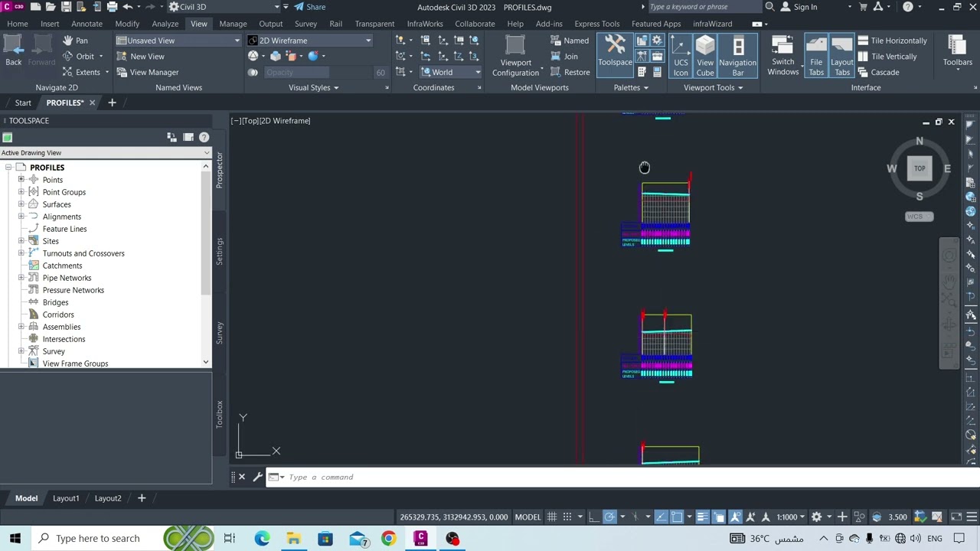Open the 1:1000 annotation scale dropdown
This screenshot has height=551, width=980.
pyautogui.click(x=791, y=517)
